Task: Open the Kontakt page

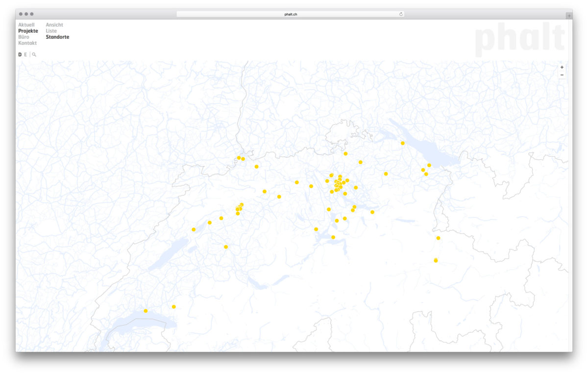Action: pyautogui.click(x=27, y=43)
